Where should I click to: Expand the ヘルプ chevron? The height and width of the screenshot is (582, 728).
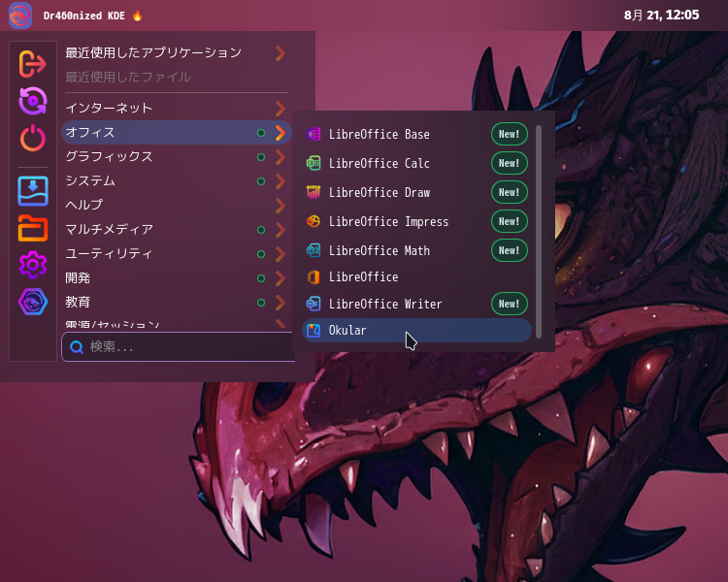(x=280, y=205)
